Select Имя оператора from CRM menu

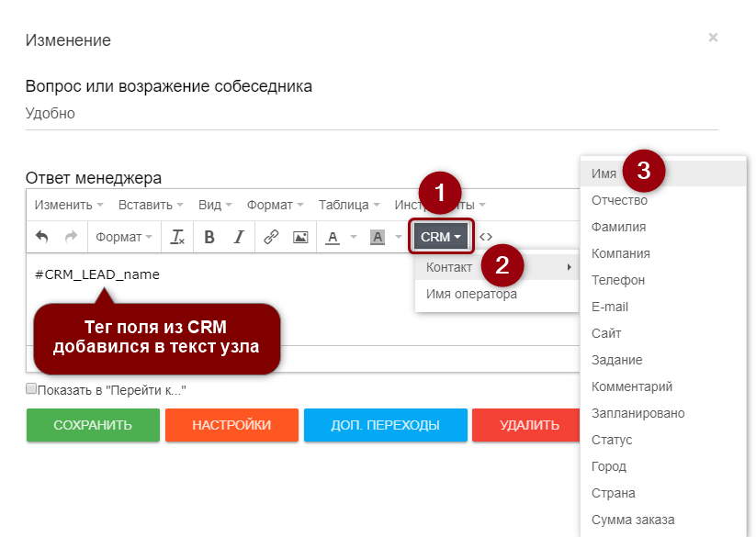tap(471, 294)
